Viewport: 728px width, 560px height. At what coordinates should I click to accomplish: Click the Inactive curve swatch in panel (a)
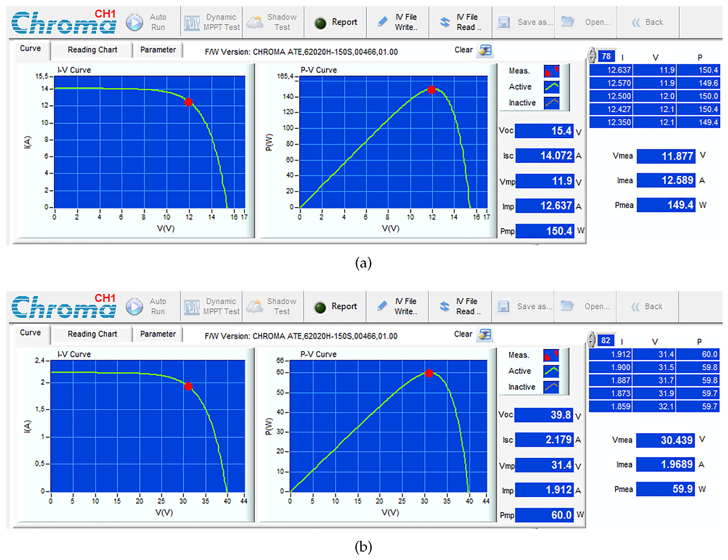(x=551, y=103)
